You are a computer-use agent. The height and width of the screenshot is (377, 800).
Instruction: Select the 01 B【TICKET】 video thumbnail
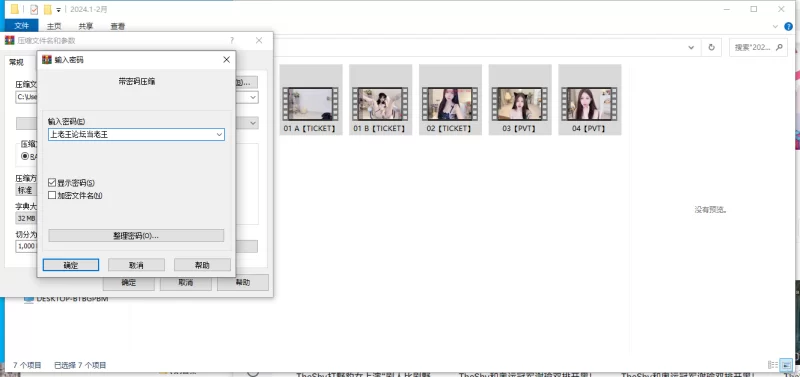point(381,99)
